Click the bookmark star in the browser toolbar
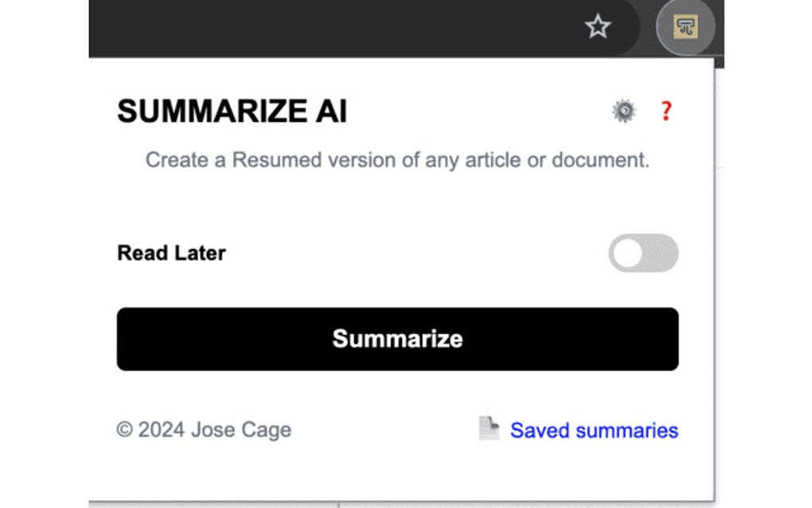Viewport: 812px width, 508px height. [x=595, y=26]
